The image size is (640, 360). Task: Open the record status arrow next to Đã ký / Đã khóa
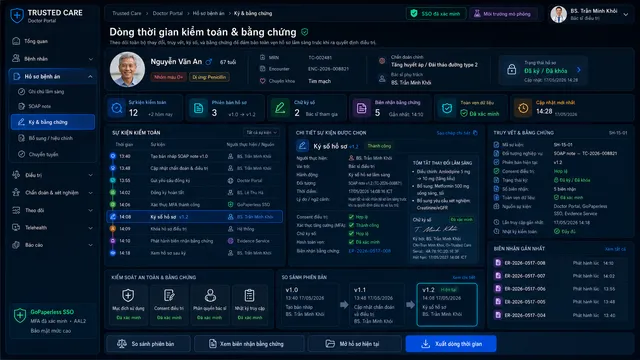[x=578, y=70]
